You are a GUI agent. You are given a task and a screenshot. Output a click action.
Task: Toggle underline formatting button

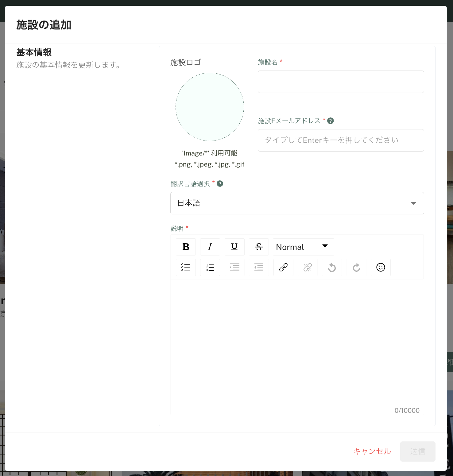pyautogui.click(x=234, y=247)
